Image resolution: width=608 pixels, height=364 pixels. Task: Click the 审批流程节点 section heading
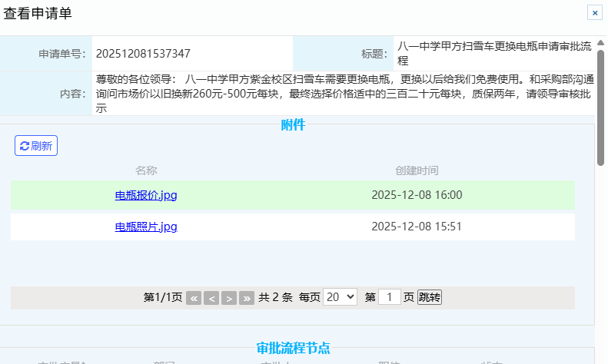tap(293, 349)
